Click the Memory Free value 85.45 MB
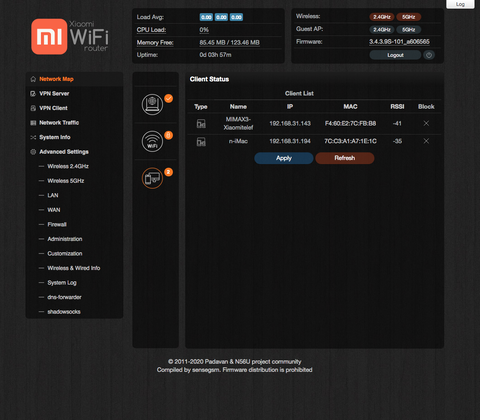This screenshot has height=420, width=480. pyautogui.click(x=229, y=43)
